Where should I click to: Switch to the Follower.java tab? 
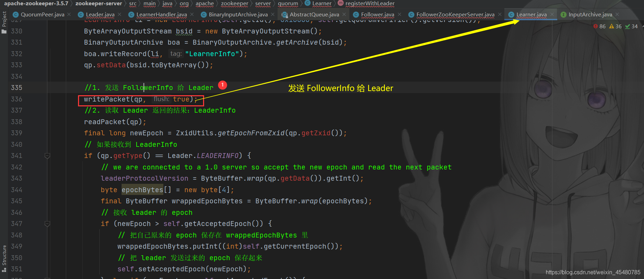pos(378,15)
